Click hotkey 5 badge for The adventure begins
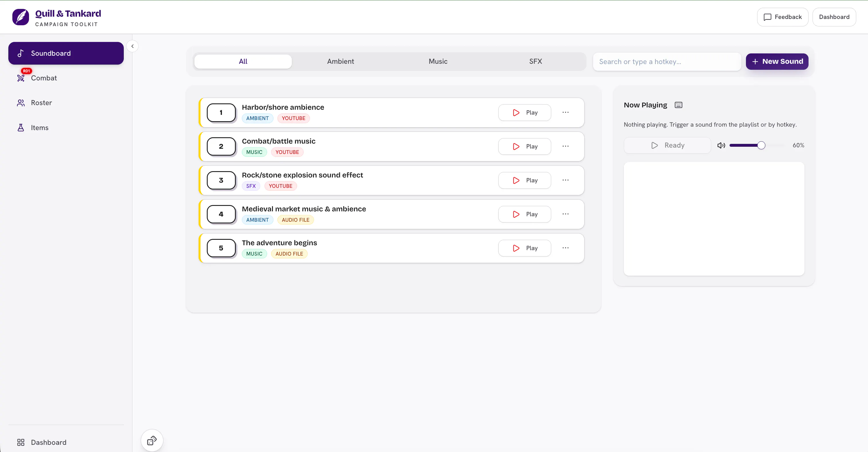This screenshot has width=868, height=452. [221, 248]
